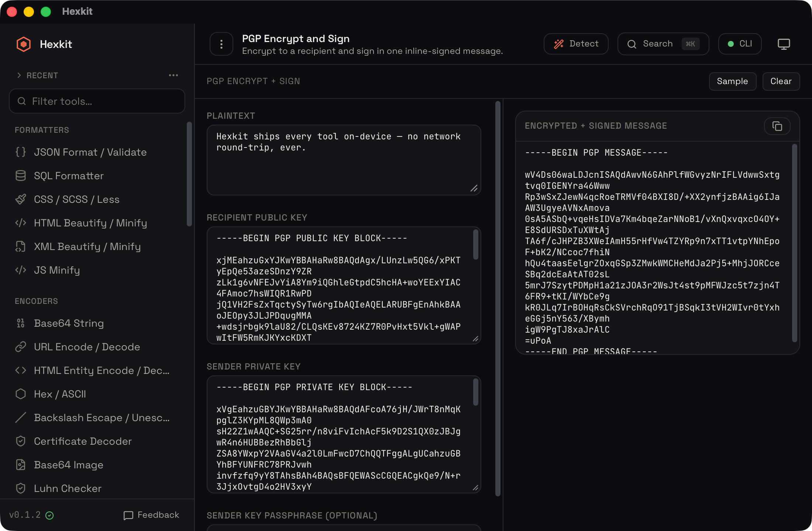Click inside the Recipient Public Key textarea

coord(344,285)
